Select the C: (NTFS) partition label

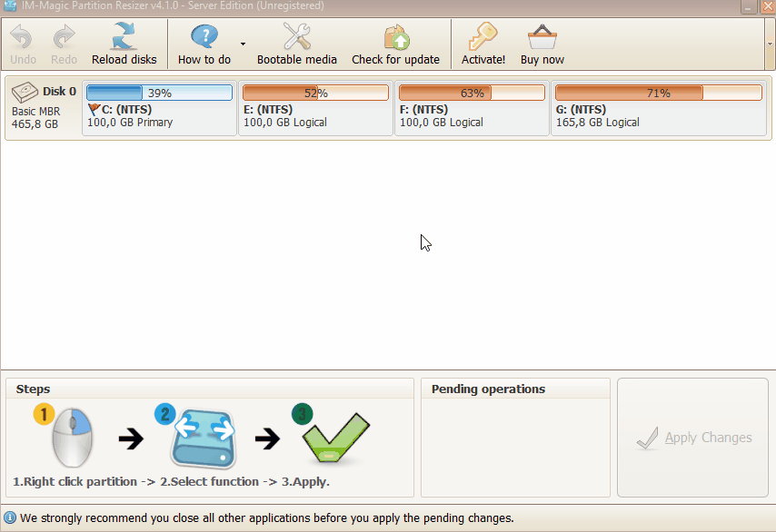(x=126, y=109)
